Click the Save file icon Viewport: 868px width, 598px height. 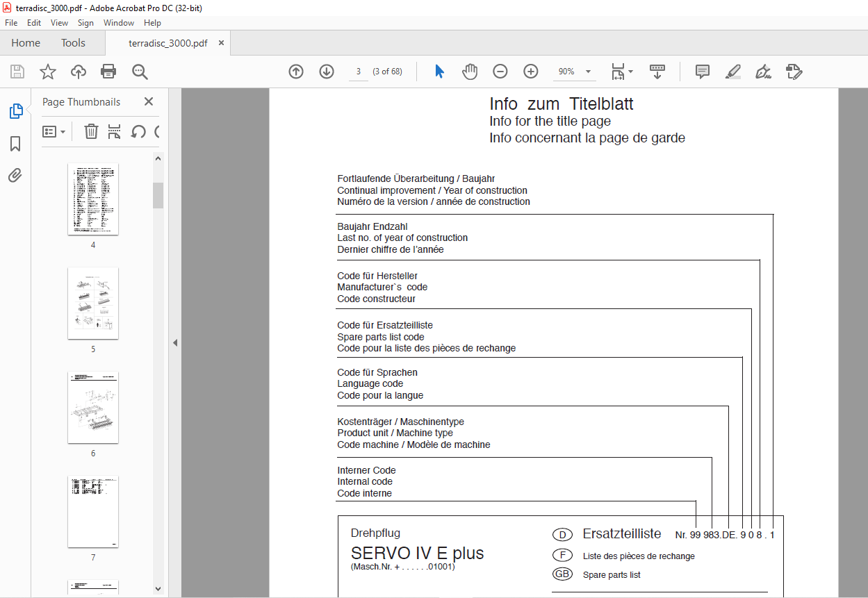[x=17, y=72]
